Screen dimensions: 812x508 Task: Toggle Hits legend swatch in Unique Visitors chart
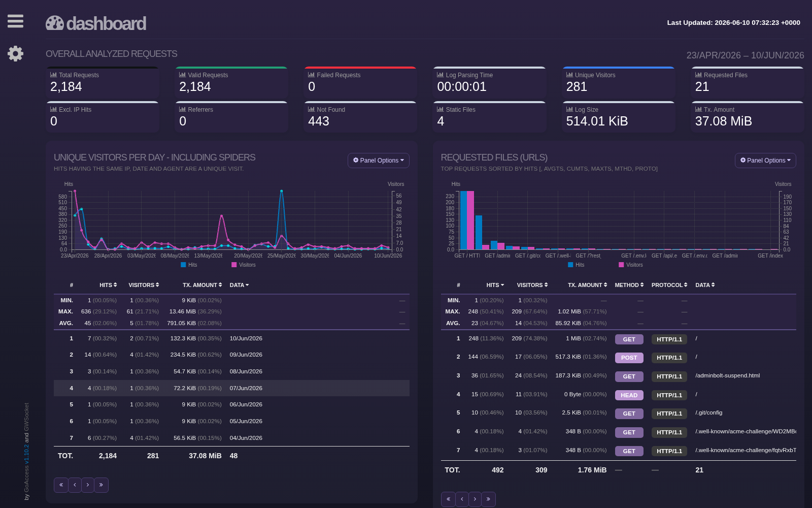[x=183, y=265]
